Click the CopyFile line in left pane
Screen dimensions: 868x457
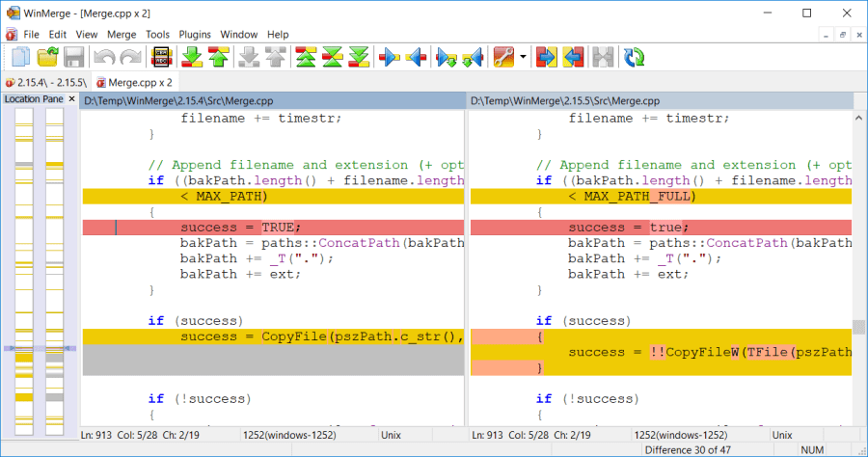(273, 336)
